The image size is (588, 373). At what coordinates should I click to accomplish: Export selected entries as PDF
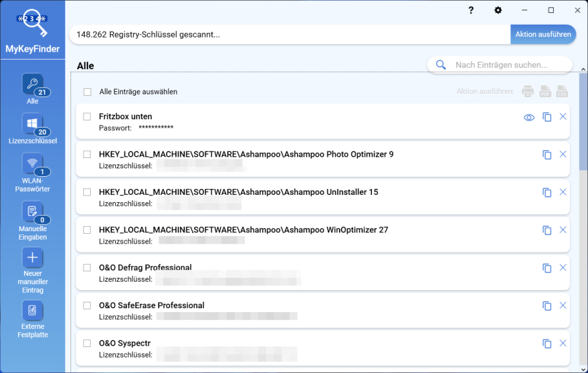(x=545, y=91)
